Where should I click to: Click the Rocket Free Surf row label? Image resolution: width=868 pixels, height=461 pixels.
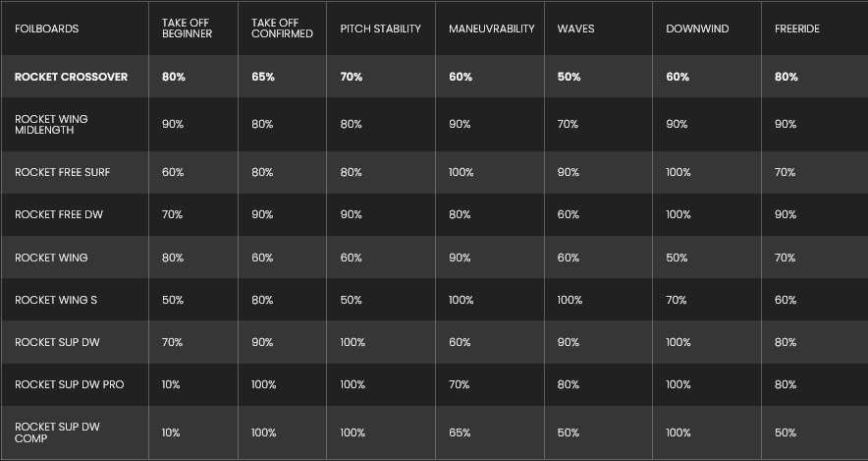[62, 173]
